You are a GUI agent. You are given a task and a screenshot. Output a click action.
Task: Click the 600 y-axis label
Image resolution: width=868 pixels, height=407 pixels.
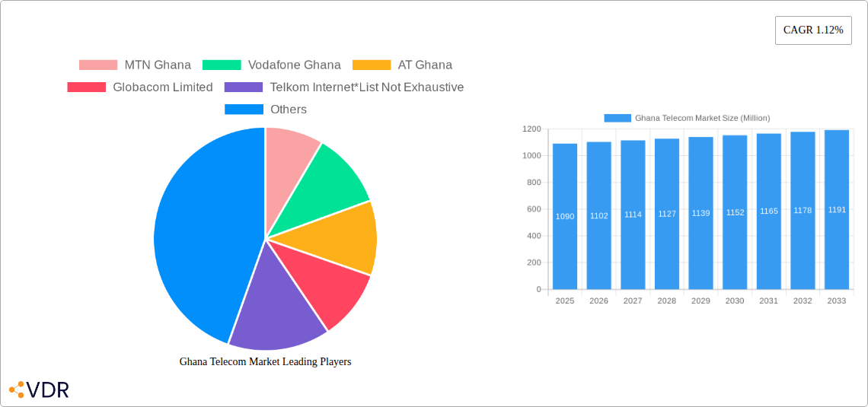[x=534, y=209]
